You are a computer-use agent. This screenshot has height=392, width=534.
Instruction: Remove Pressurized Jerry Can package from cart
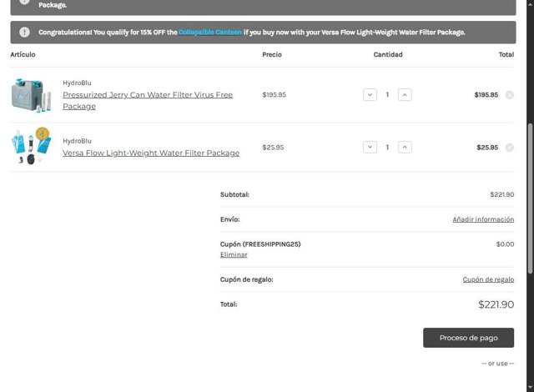point(510,94)
